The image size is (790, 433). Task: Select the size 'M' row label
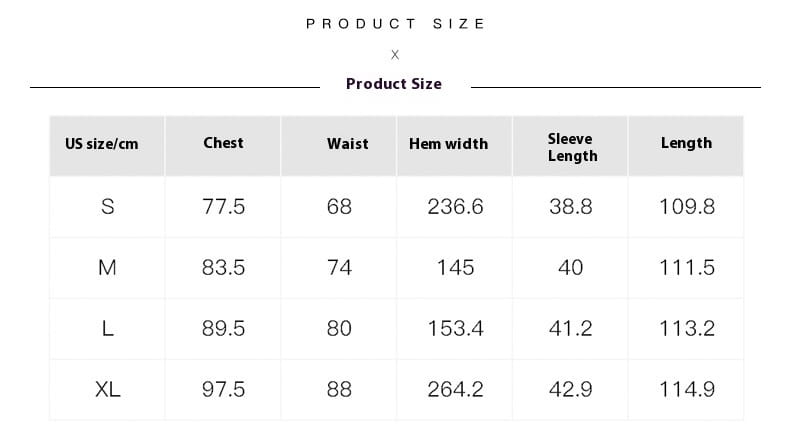coord(108,268)
